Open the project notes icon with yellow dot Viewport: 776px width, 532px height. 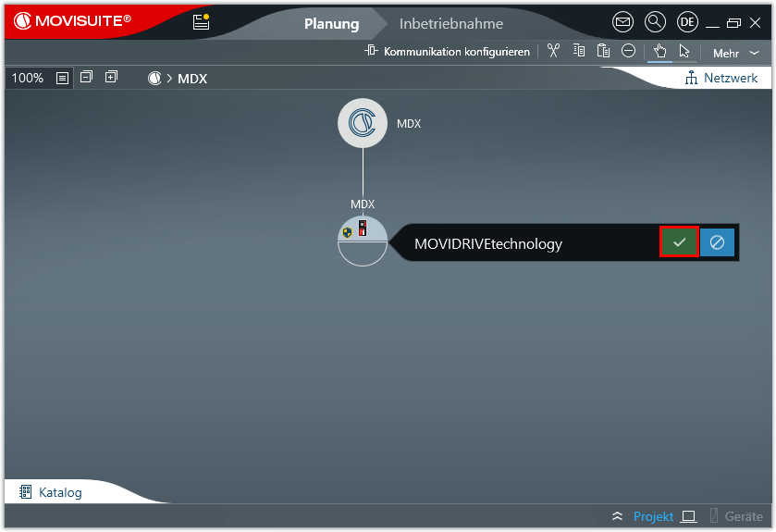click(201, 22)
